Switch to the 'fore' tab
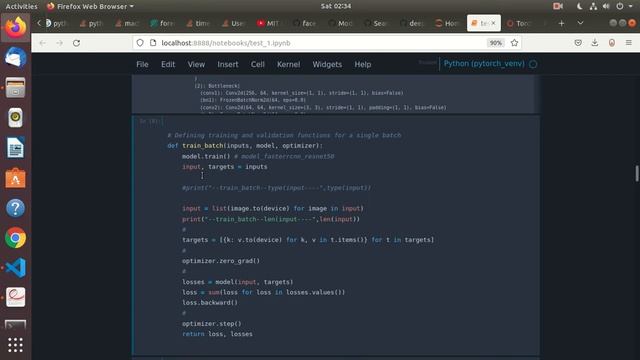The width and height of the screenshot is (640, 360). 162,23
